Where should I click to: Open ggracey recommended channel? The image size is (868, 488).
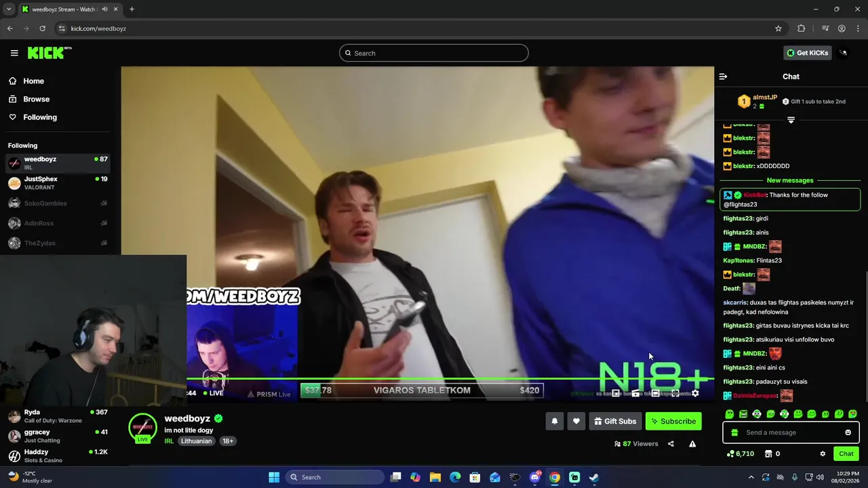point(59,436)
